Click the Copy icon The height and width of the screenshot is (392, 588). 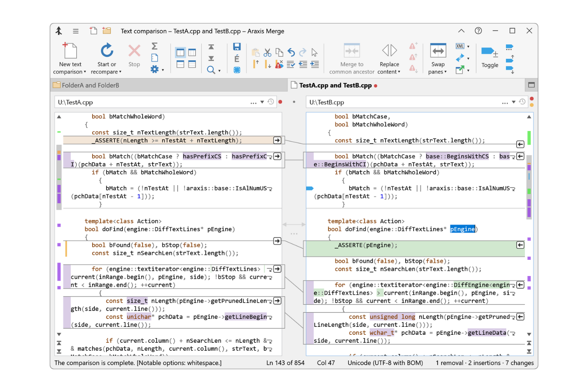(279, 52)
